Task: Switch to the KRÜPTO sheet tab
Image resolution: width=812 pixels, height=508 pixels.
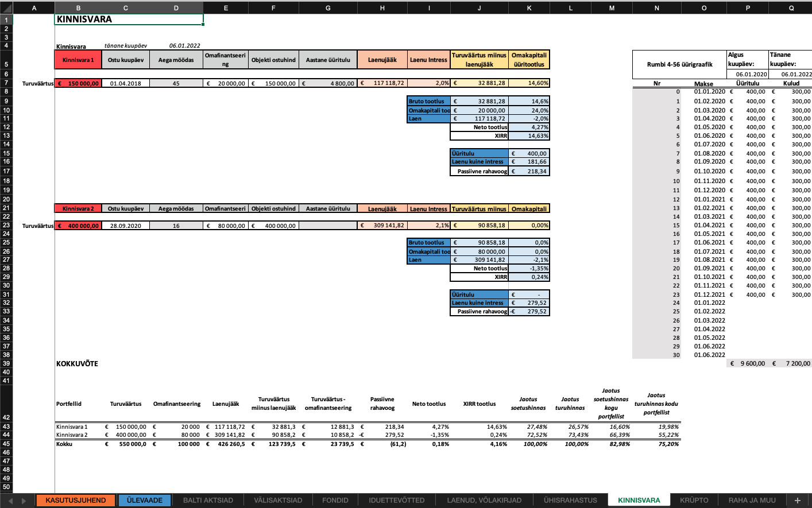Action: pos(694,501)
